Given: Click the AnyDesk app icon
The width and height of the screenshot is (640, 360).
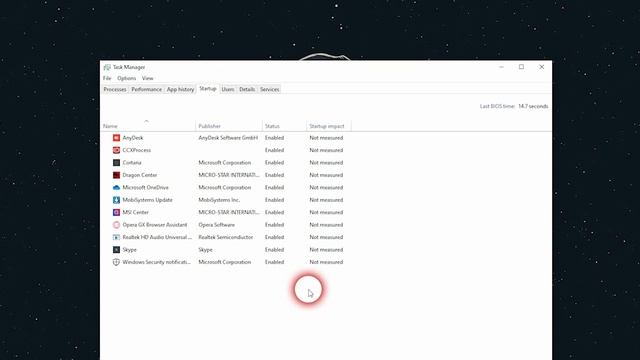Looking at the screenshot, I should click(116, 138).
